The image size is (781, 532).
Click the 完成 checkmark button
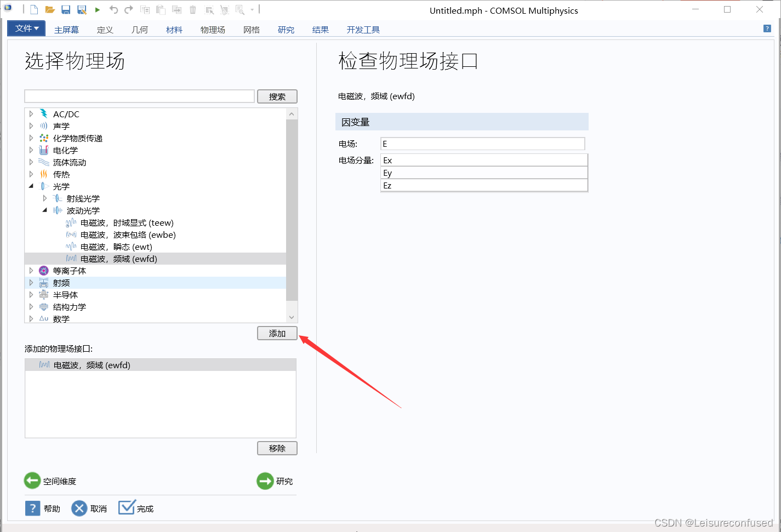click(x=136, y=508)
